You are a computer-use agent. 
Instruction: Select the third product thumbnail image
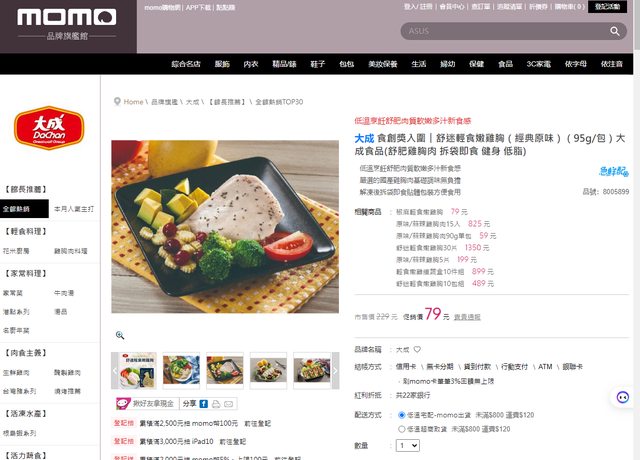click(225, 370)
